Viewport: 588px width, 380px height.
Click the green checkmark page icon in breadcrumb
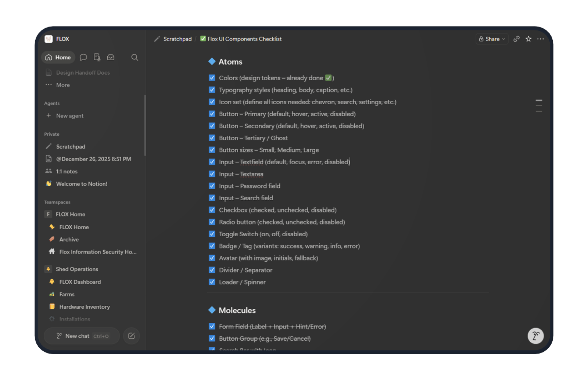click(203, 39)
